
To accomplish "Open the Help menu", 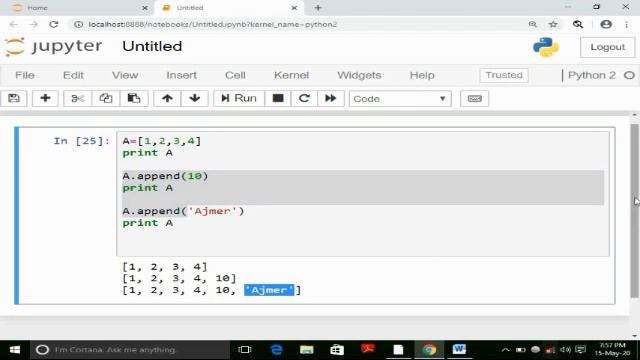I will [x=422, y=75].
